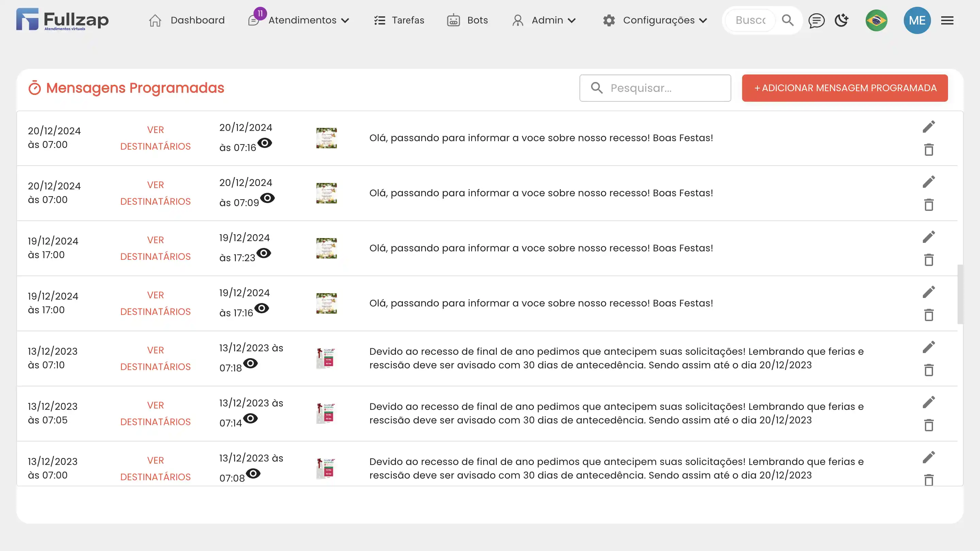The image size is (980, 551).
Task: Go to the Tarefas menu item
Action: [x=399, y=20]
